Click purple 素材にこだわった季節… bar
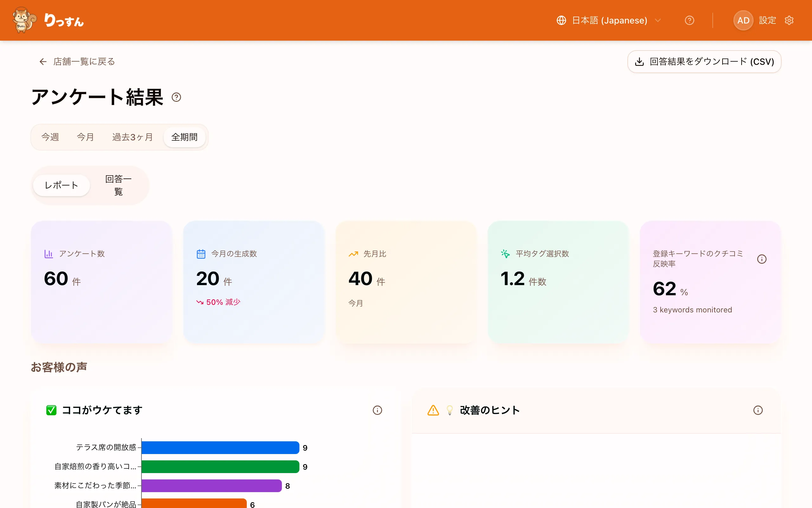This screenshot has height=508, width=812. pyautogui.click(x=211, y=486)
